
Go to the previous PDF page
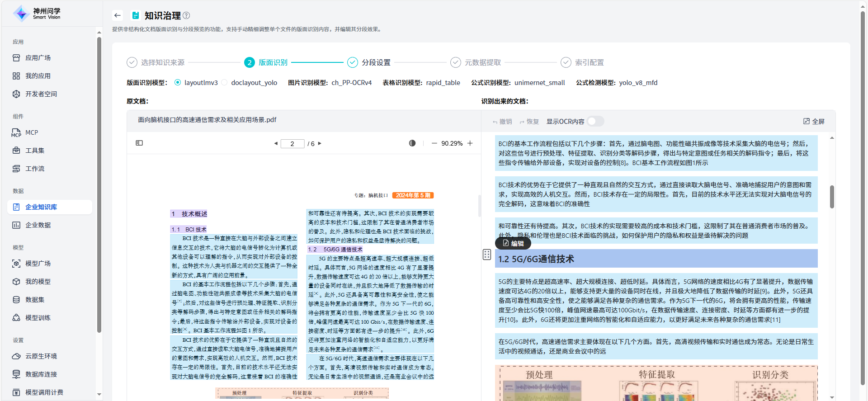point(276,143)
